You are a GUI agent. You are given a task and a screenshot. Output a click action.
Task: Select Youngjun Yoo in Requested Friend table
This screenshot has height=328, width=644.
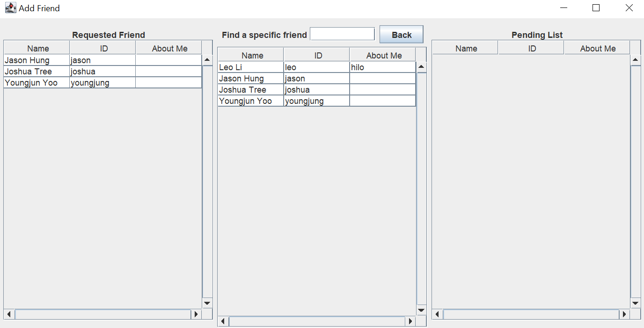[37, 83]
